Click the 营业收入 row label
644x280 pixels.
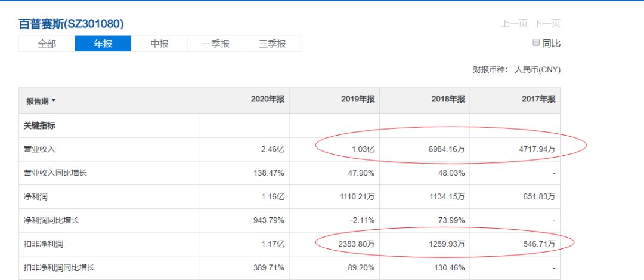click(x=39, y=149)
